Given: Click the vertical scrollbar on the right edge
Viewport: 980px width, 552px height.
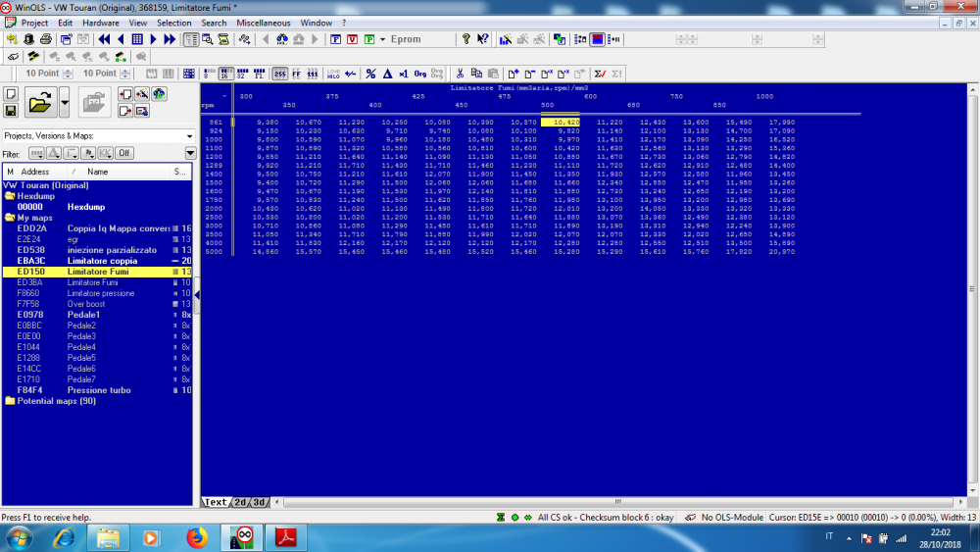Looking at the screenshot, I should [x=972, y=289].
